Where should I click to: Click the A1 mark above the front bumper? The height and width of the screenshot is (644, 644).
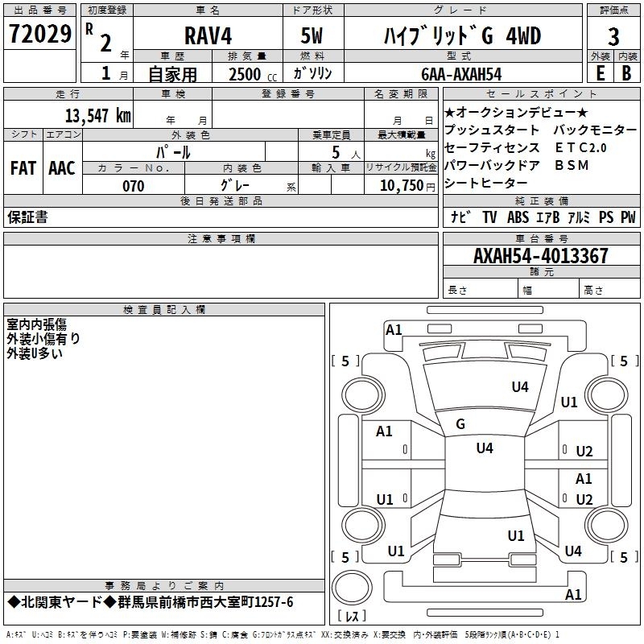coord(394,329)
